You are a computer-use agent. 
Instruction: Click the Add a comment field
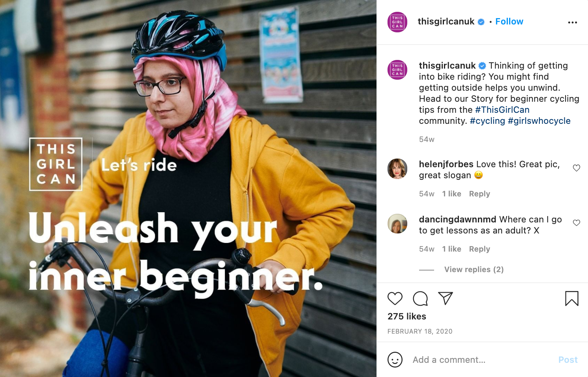point(481,360)
